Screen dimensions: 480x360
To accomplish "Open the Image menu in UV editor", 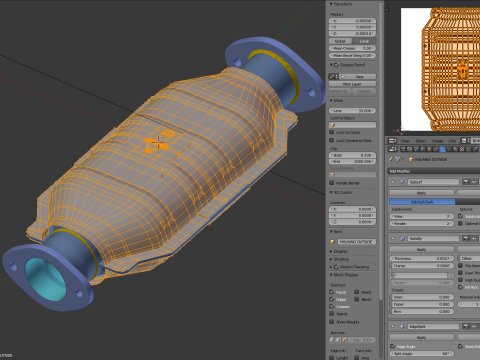I will coord(438,141).
